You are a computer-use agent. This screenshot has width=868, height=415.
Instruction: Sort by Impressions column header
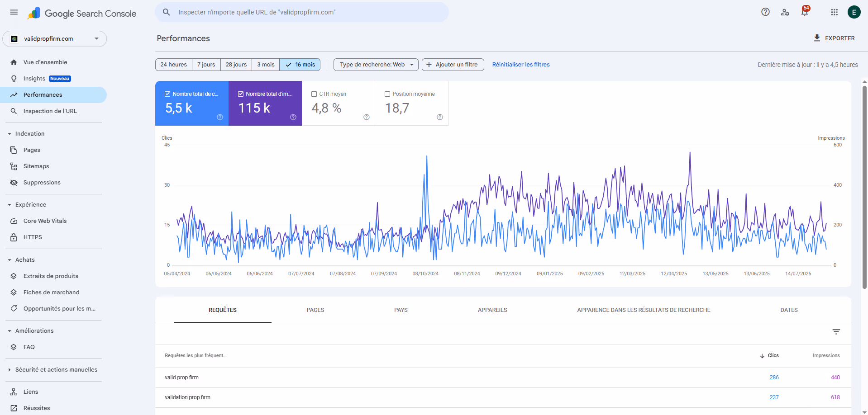tap(826, 356)
